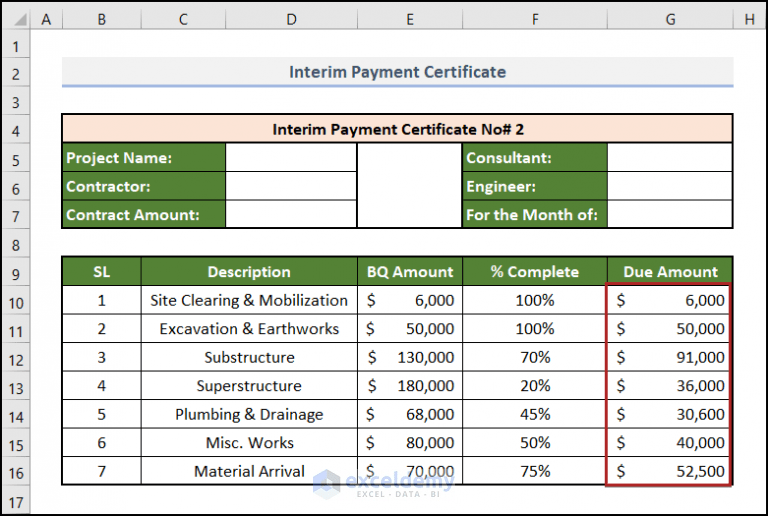Click the 'Consultant:' label cell
768x516 pixels.
[x=535, y=158]
